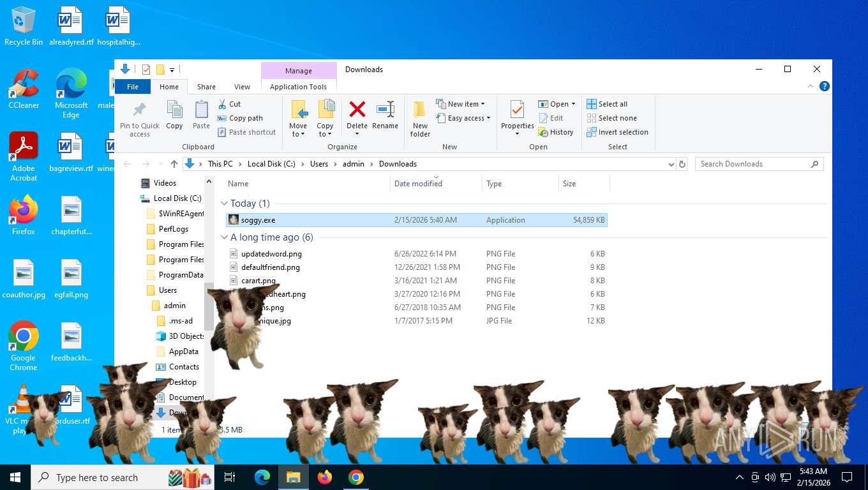Click the Search Downloads field

(x=759, y=164)
